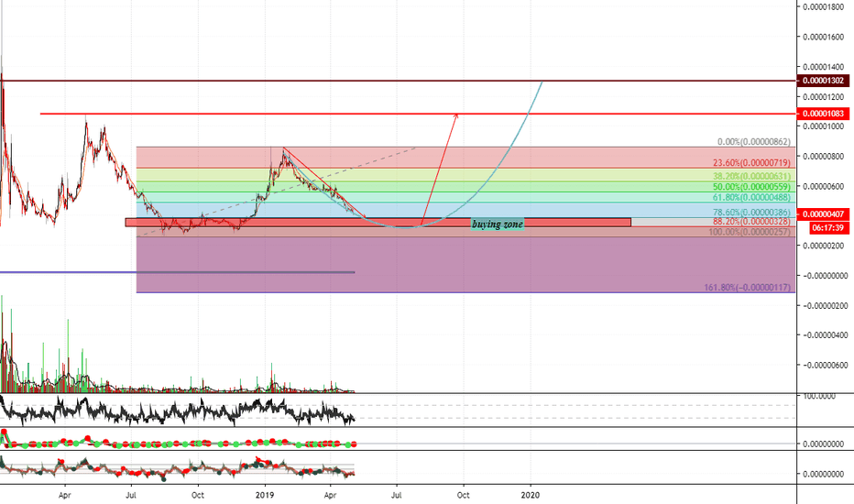Viewport: 854px width, 504px height.
Task: Click the Oct label before 2020
Action: (463, 495)
